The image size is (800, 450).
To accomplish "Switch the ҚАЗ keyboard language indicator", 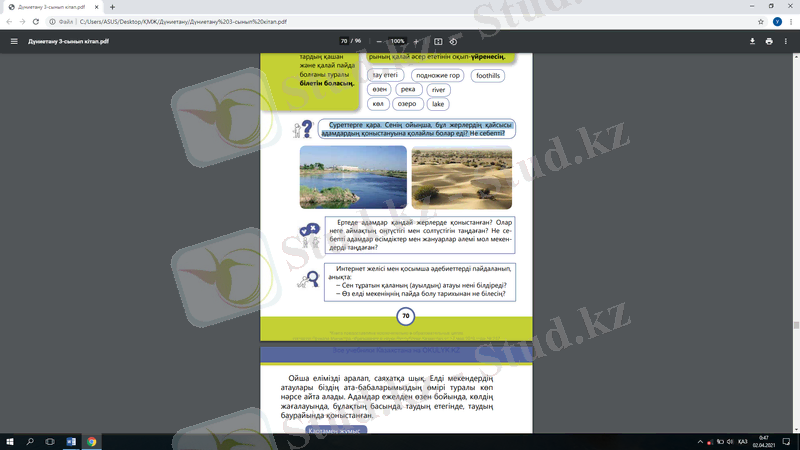I will pos(742,441).
